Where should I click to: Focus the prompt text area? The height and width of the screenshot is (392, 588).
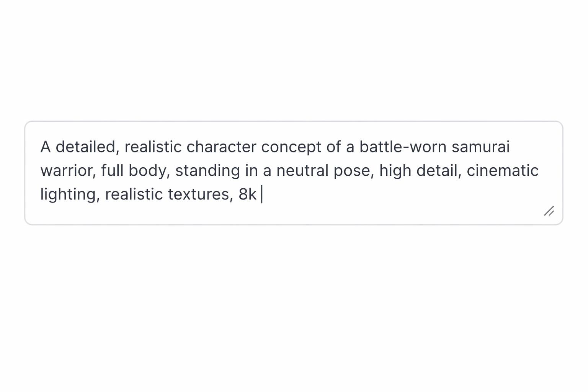tap(294, 173)
